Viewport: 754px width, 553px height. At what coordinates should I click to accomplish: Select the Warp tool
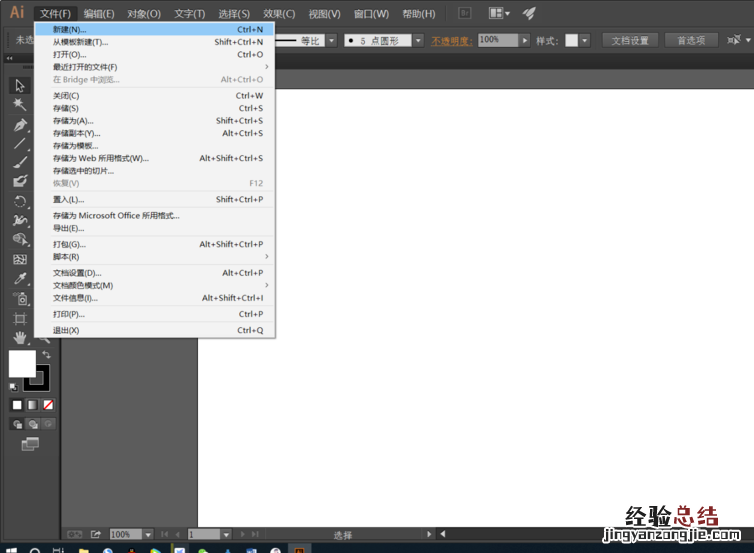(x=20, y=220)
